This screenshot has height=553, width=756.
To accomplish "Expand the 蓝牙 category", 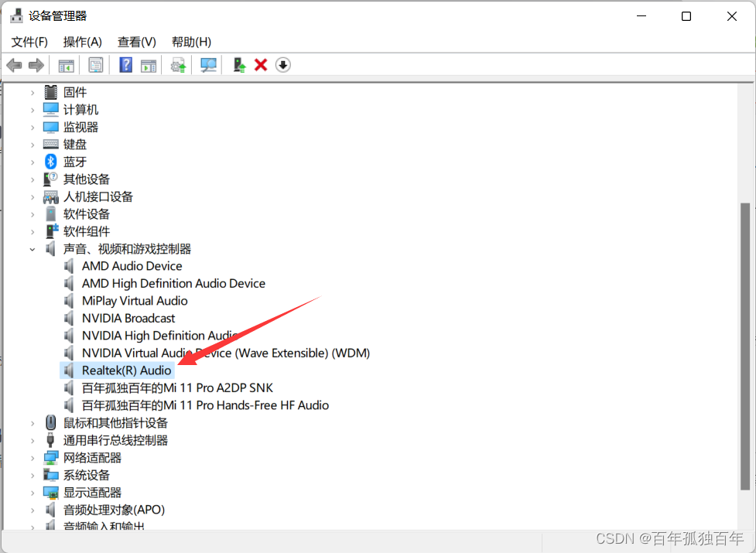I will point(32,162).
